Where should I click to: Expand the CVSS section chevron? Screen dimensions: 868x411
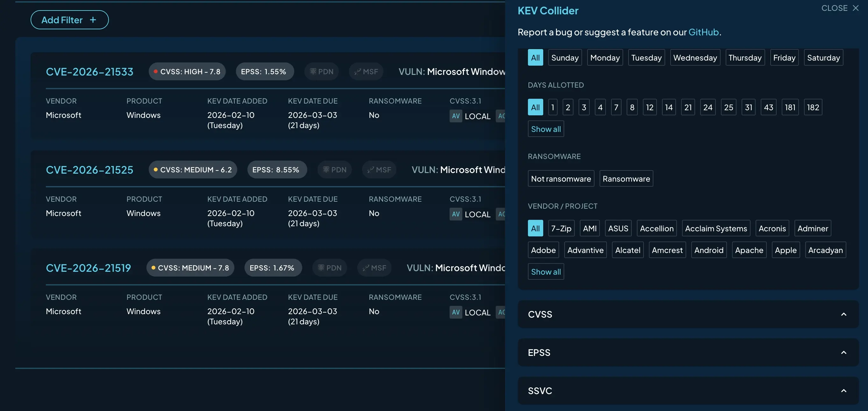pos(843,314)
